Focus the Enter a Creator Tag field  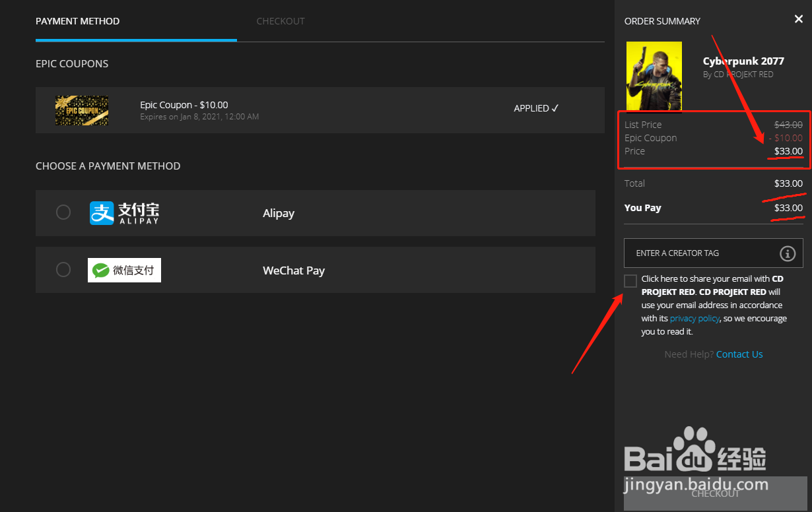click(x=714, y=253)
